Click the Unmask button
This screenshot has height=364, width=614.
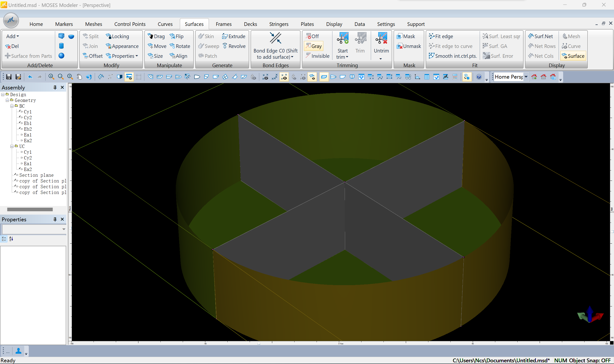pyautogui.click(x=409, y=46)
